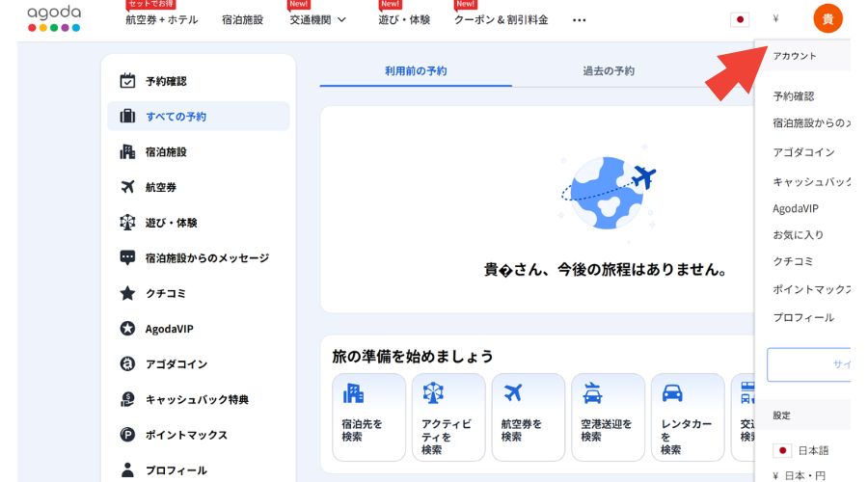The height and width of the screenshot is (482, 868).
Task: Click the orange 貴 profile avatar
Action: pos(827,19)
